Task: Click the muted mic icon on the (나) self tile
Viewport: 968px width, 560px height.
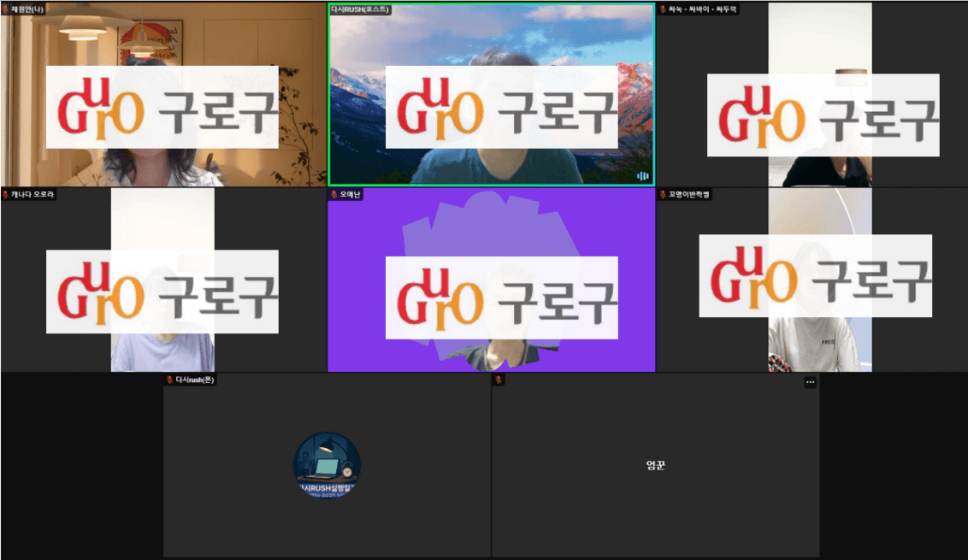Action: coord(5,9)
